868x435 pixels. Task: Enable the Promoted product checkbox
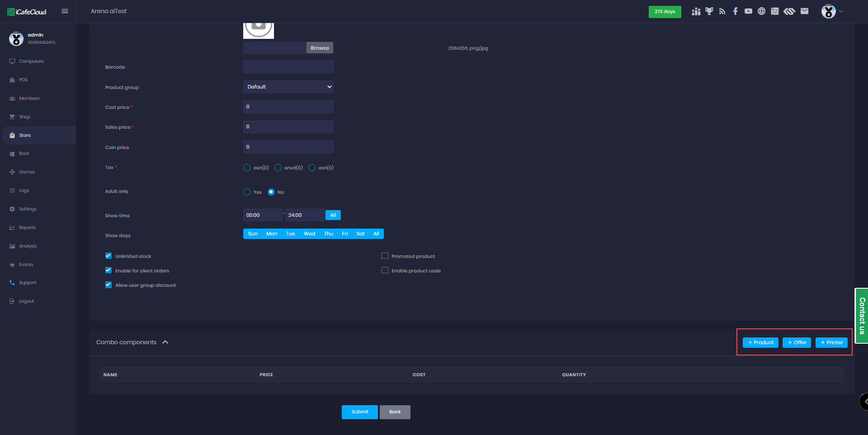385,256
